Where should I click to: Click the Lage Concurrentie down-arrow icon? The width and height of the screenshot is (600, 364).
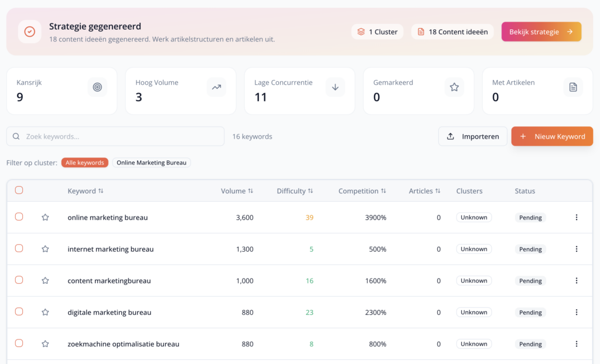click(335, 87)
